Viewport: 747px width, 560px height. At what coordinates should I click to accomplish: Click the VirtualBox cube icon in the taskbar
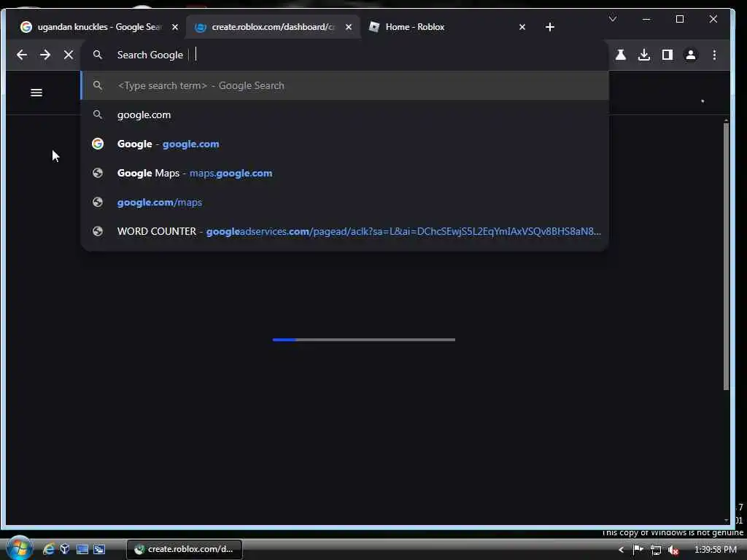65,549
